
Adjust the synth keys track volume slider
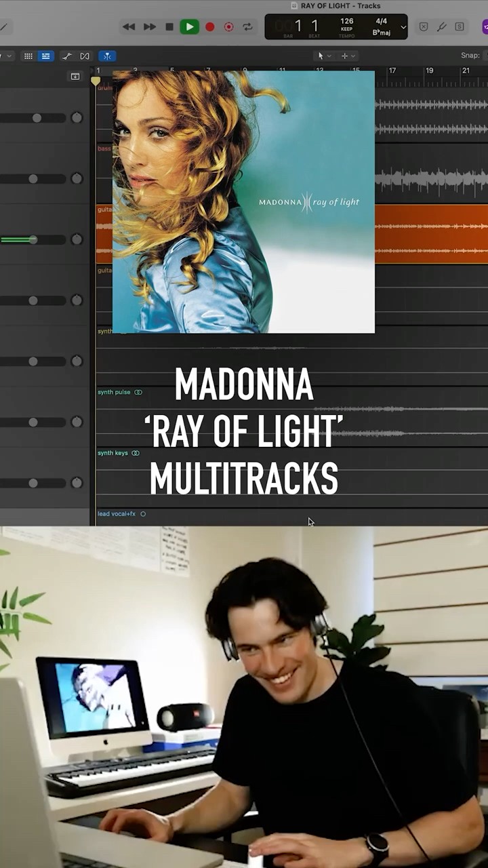pyautogui.click(x=32, y=484)
